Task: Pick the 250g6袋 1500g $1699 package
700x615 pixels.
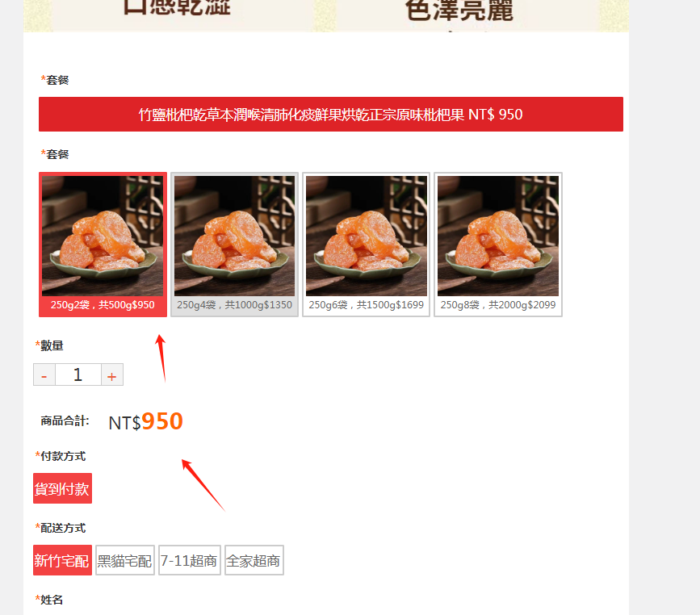Action: (366, 245)
